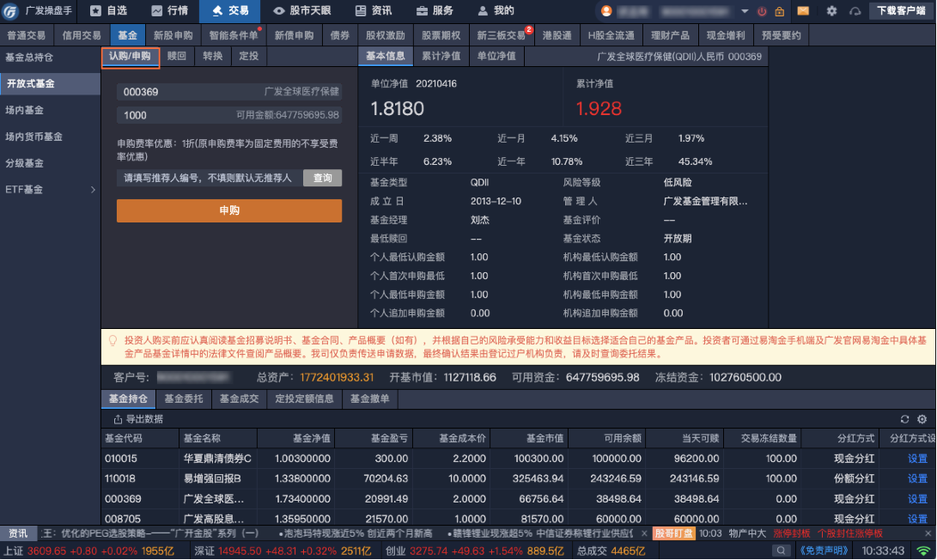Expand the account selector dropdown arrow
The width and height of the screenshot is (937, 560).
[745, 11]
